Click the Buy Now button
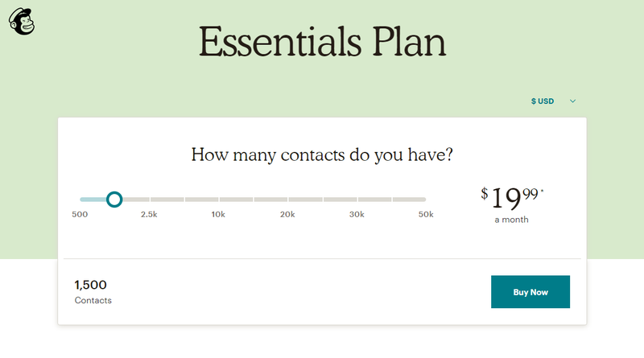Viewport: 644px width, 358px height. 530,292
